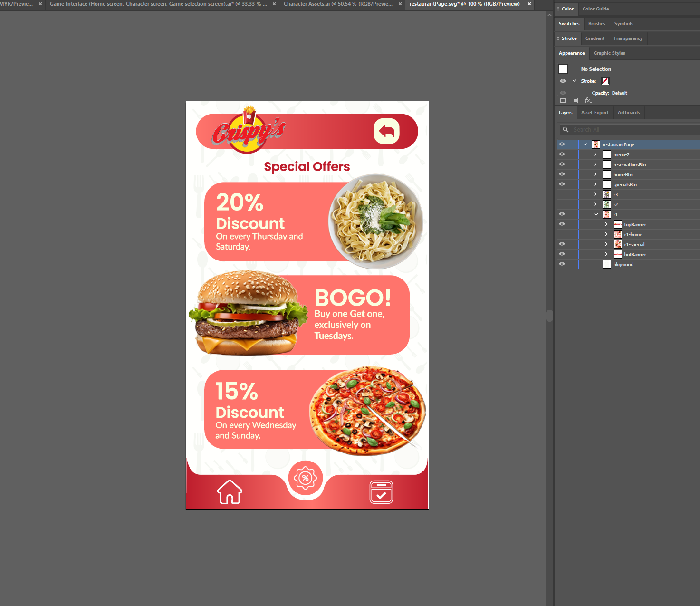This screenshot has height=606, width=700.
Task: Hide the bkground layer
Action: click(x=562, y=264)
